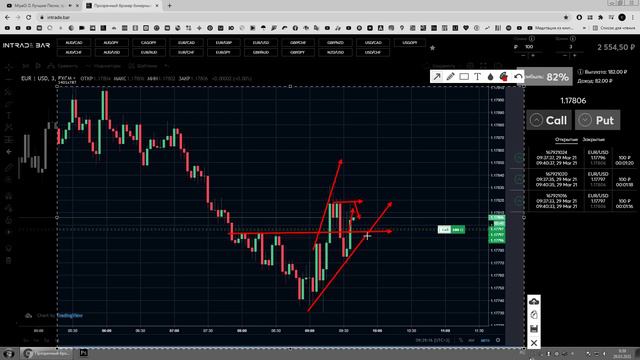Go back in the browser

[8, 17]
